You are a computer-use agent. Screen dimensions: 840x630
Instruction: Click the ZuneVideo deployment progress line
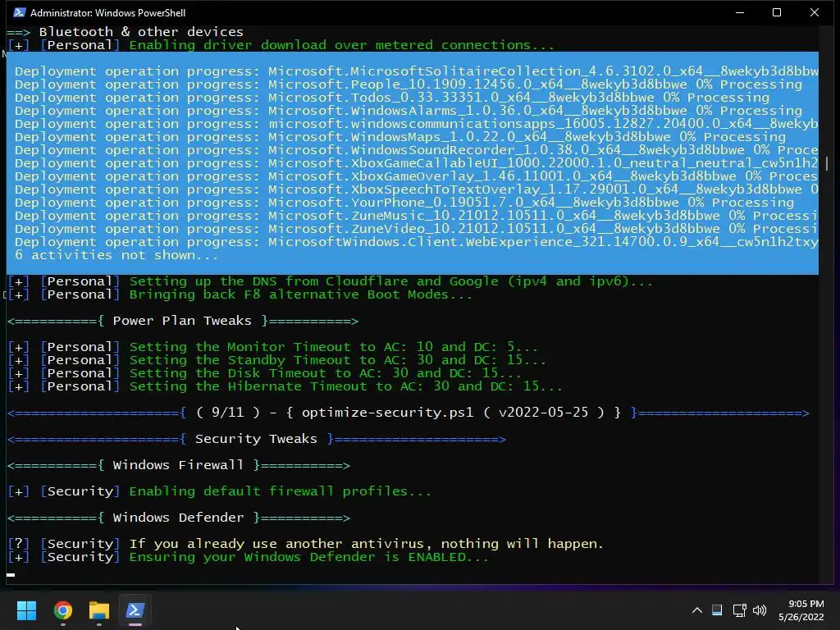point(416,229)
